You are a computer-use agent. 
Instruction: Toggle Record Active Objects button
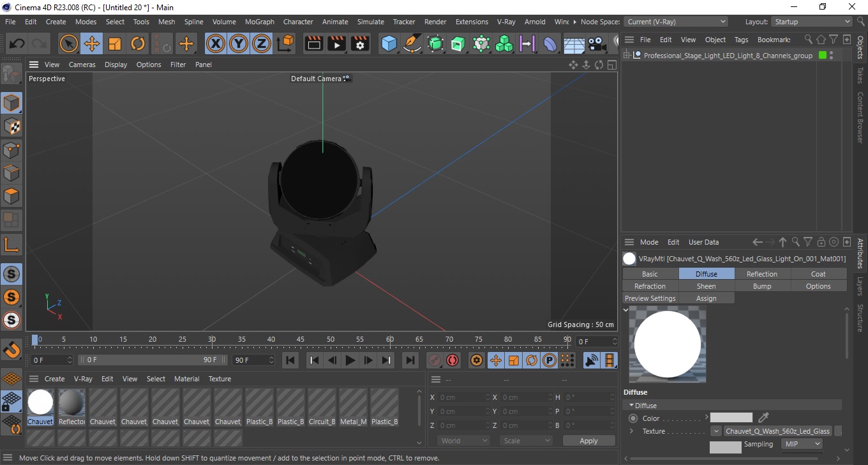[434, 360]
